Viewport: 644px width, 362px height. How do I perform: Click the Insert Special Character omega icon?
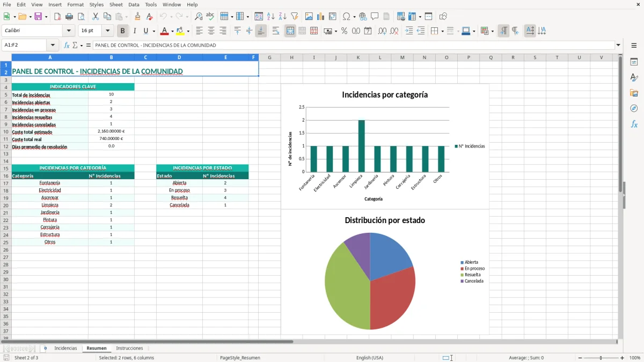(x=346, y=17)
